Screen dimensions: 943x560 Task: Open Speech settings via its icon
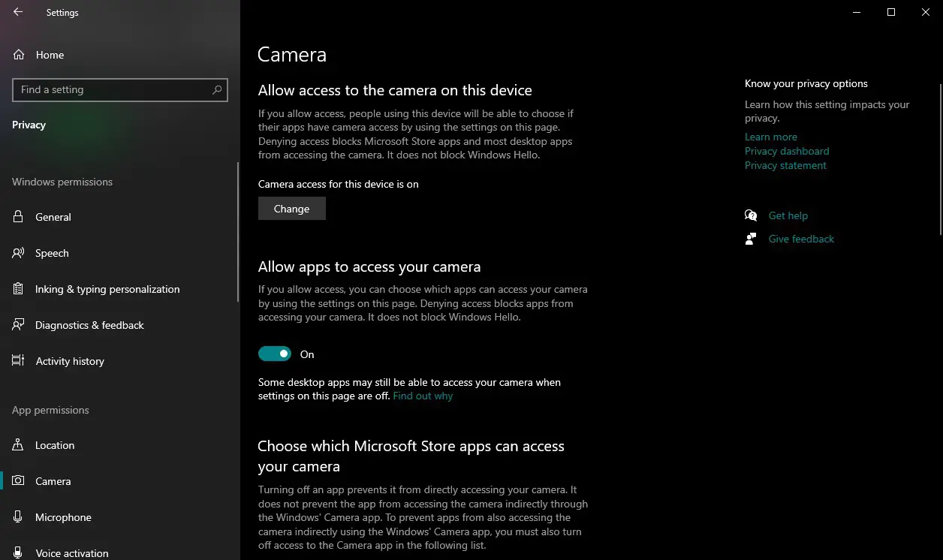pyautogui.click(x=18, y=253)
